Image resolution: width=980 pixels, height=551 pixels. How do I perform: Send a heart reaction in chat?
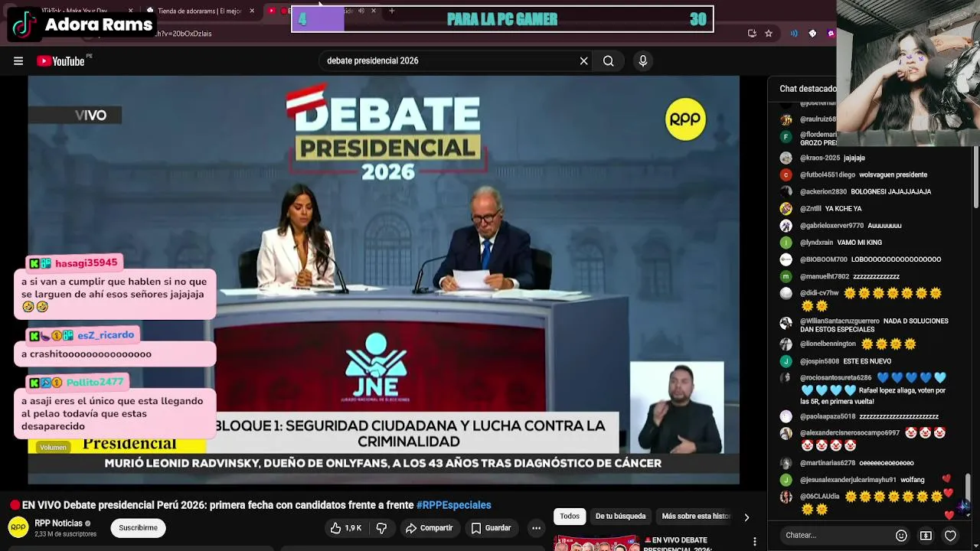tap(950, 536)
